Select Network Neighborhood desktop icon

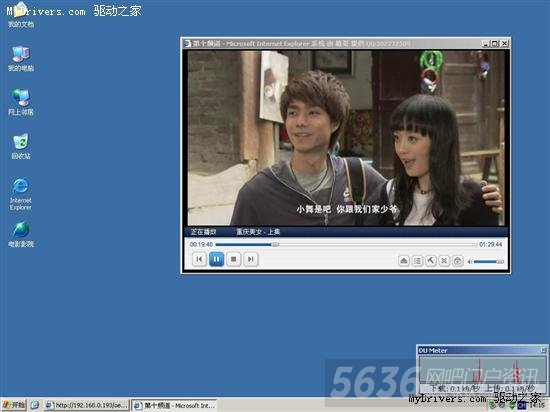(x=21, y=102)
